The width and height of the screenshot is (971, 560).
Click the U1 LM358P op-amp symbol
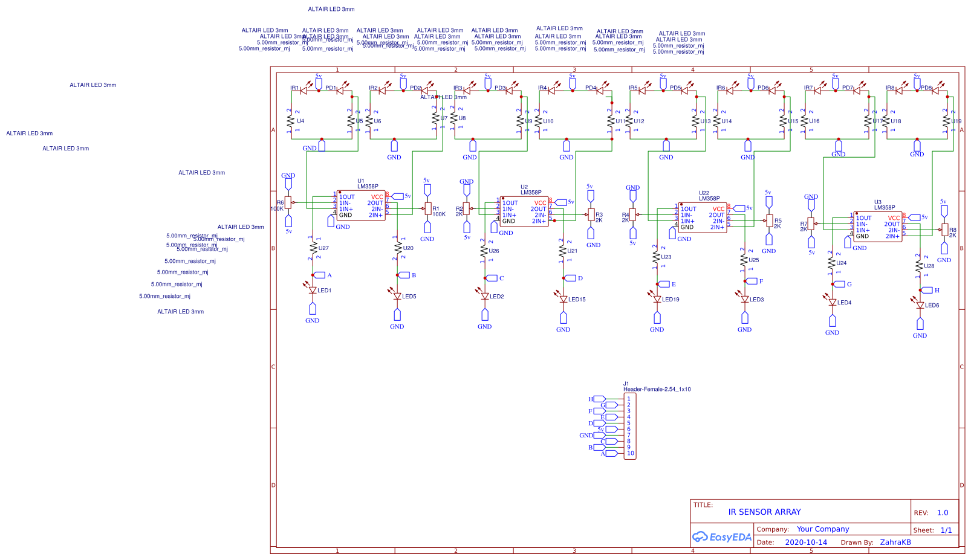coord(362,207)
